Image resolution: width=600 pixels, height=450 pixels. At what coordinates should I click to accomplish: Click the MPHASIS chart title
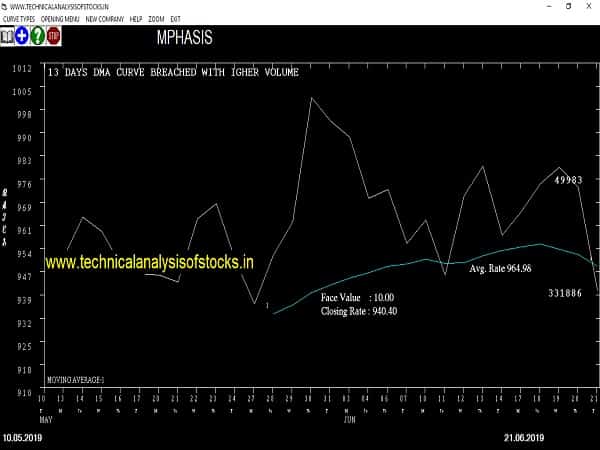(184, 39)
